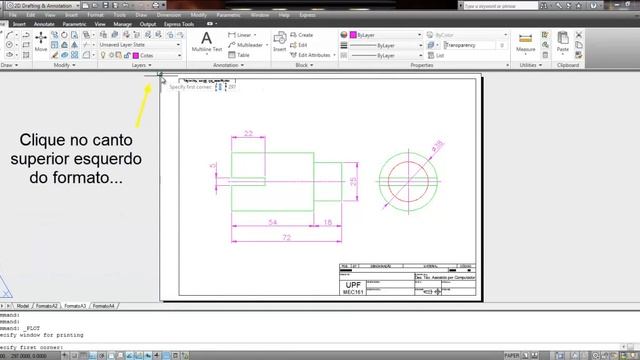
Task: Click the Create block icon
Action: (293, 35)
